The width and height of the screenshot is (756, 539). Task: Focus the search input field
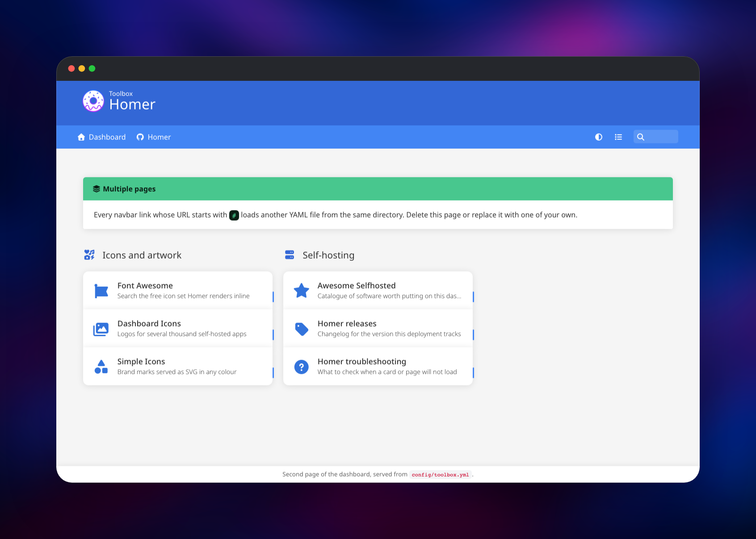coord(656,137)
